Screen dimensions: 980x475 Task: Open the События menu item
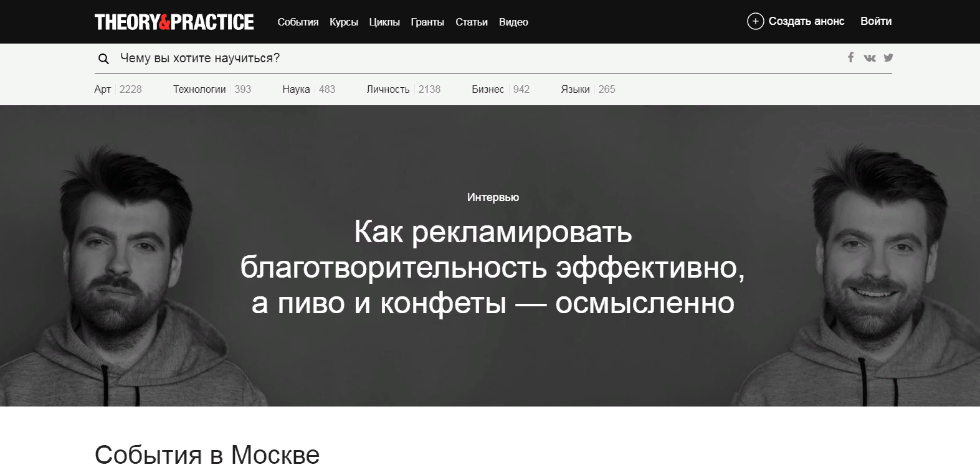pos(298,22)
